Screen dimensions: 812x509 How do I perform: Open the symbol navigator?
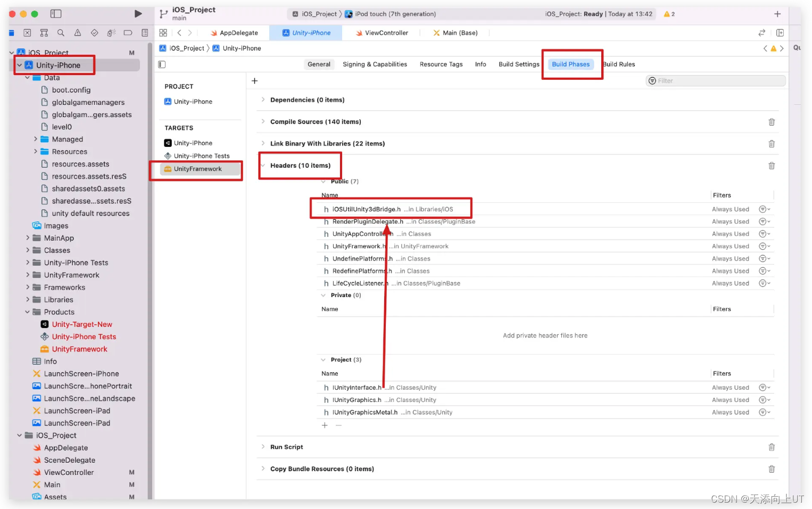click(x=44, y=33)
